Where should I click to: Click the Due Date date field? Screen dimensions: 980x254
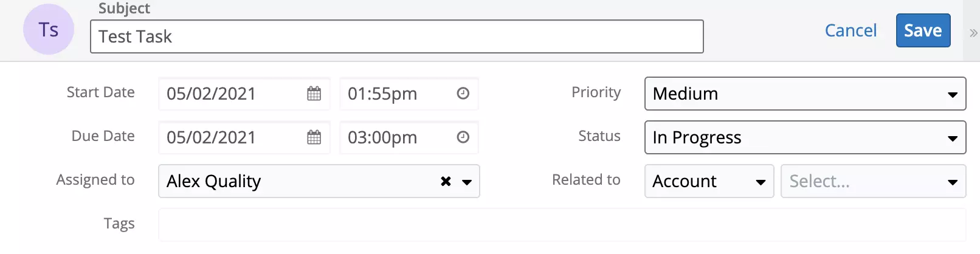click(231, 137)
